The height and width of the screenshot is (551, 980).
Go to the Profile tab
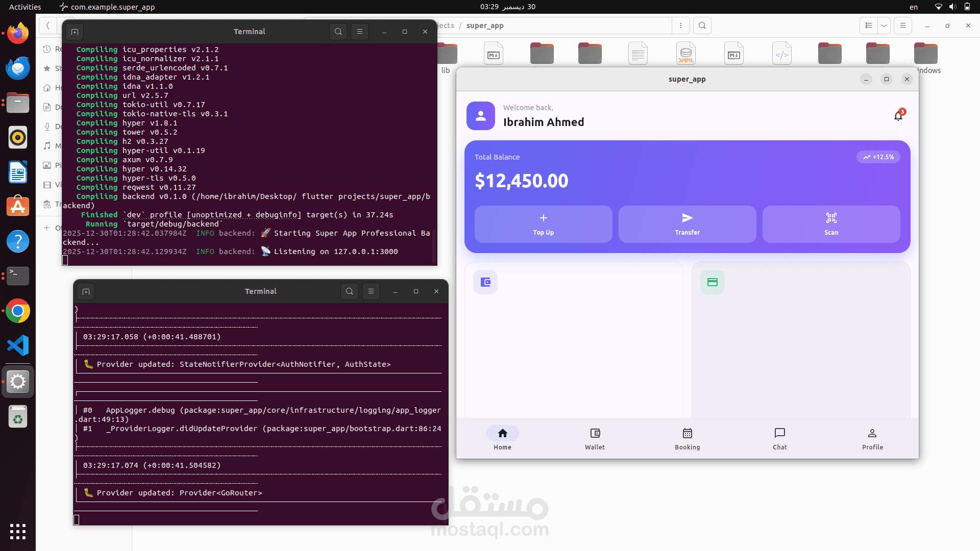click(x=872, y=439)
